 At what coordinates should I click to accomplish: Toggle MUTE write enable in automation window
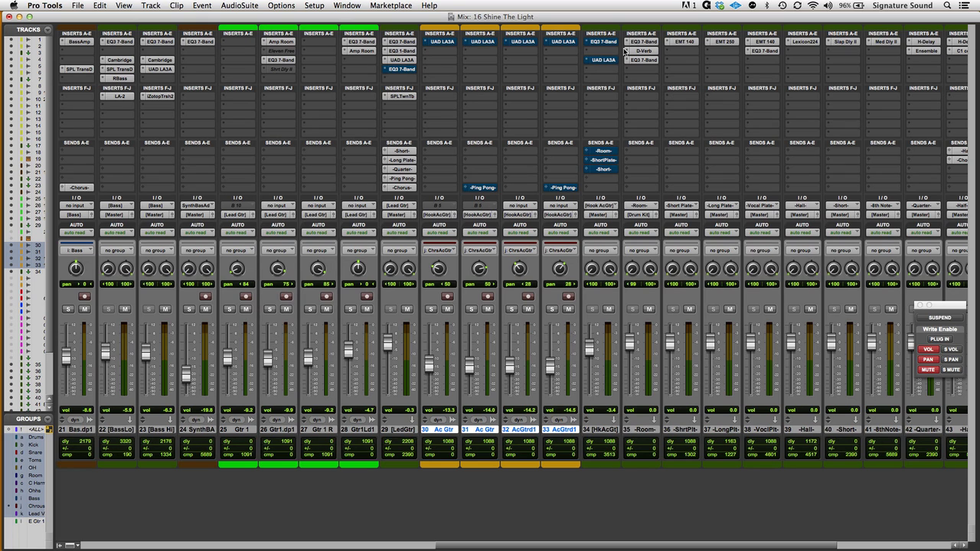928,370
